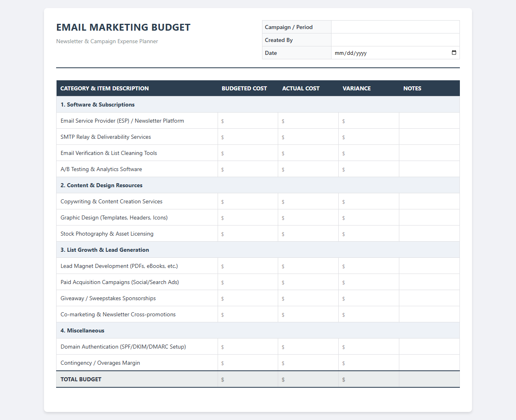Click the '1. Software & Subscriptions' section row
This screenshot has width=516, height=420.
[x=258, y=104]
